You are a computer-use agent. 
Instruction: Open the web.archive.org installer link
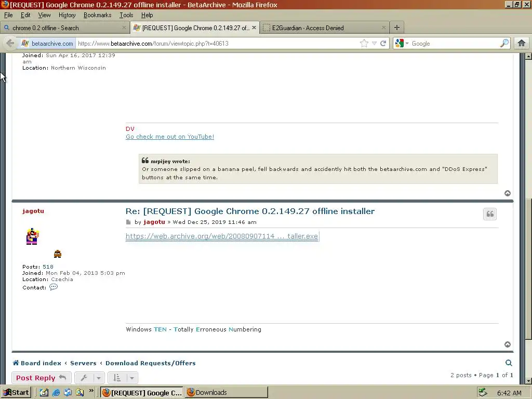[x=222, y=236]
